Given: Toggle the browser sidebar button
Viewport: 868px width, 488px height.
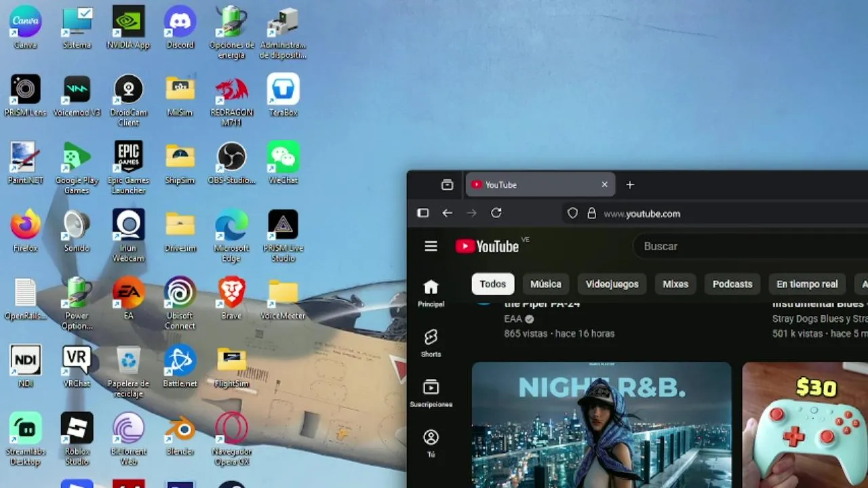Looking at the screenshot, I should click(423, 213).
